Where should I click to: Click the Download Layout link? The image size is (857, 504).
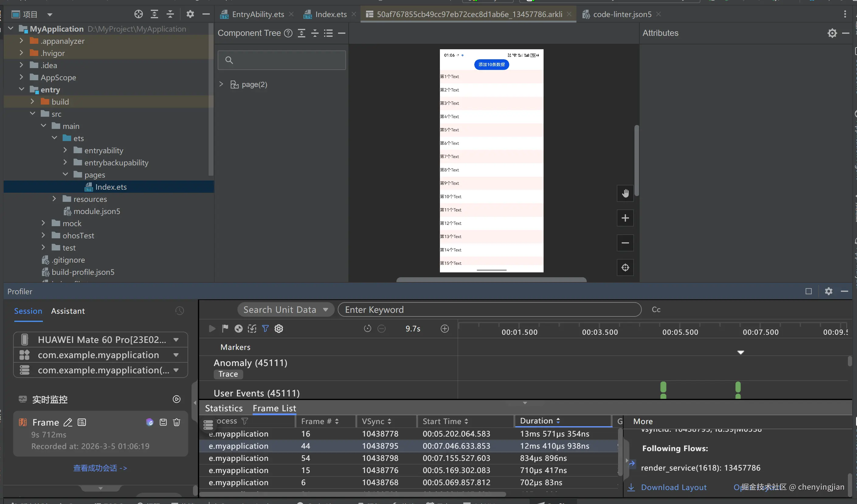tap(673, 487)
